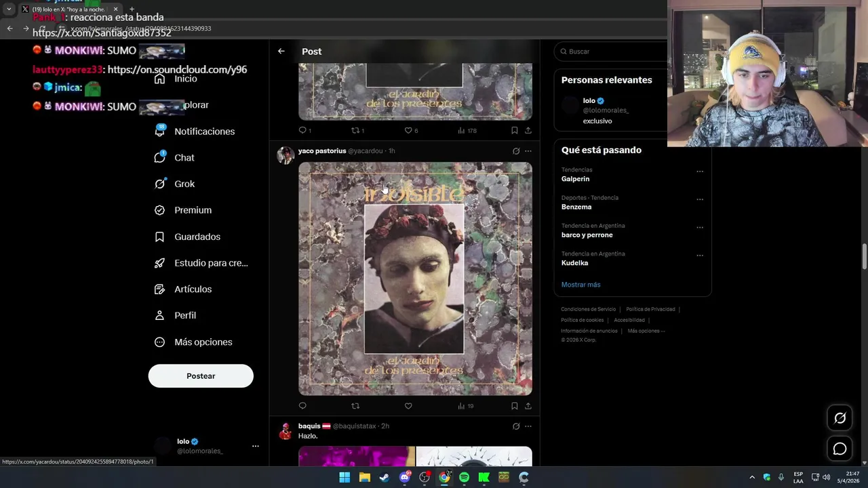The height and width of the screenshot is (488, 868).
Task: Select the Kudelka trend
Action: point(574,263)
